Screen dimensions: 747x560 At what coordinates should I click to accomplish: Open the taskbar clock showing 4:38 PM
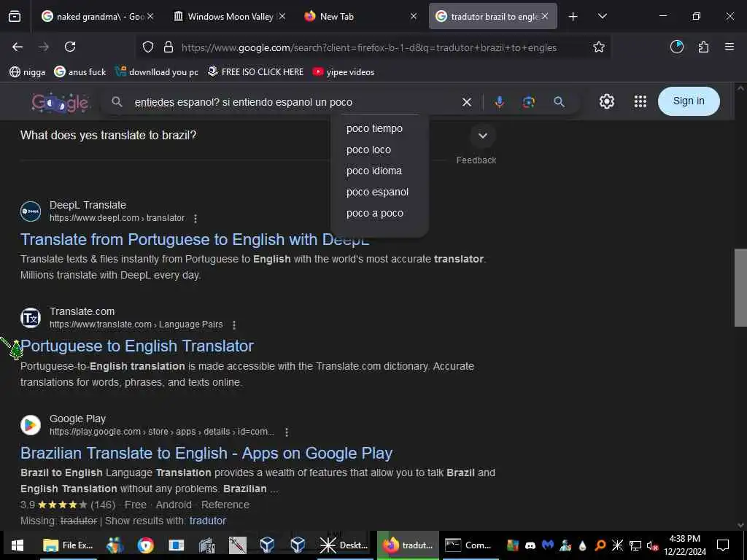[684, 545]
